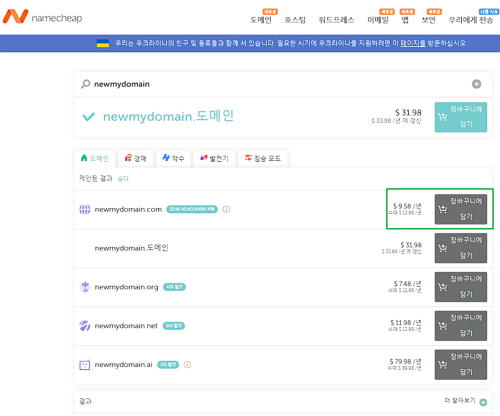This screenshot has height=416, width=500.
Task: Click the newmydomain.org domain name text
Action: pos(126,287)
